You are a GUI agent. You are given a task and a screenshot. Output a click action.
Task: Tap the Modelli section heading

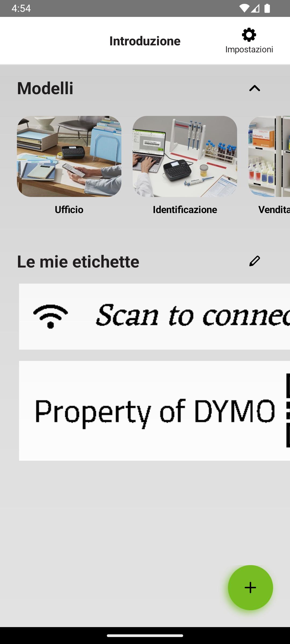tap(45, 88)
